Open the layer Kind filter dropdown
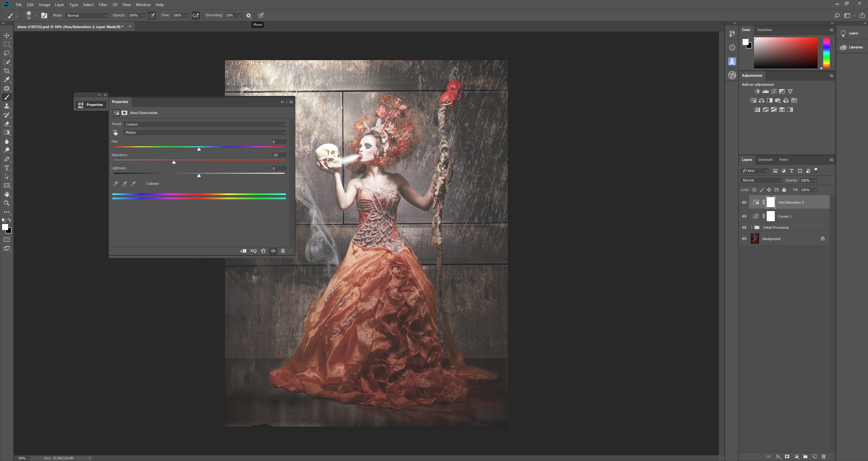Image resolution: width=868 pixels, height=461 pixels. tap(755, 171)
